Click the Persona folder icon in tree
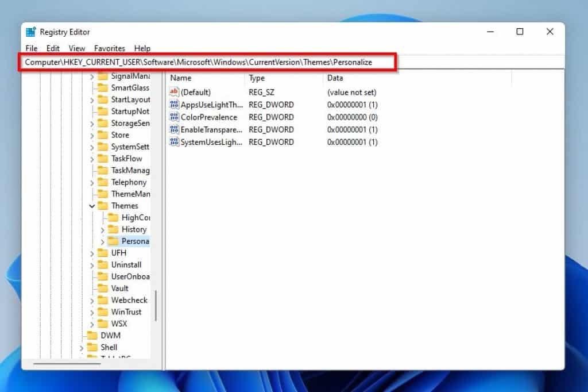The width and height of the screenshot is (588, 392). click(113, 241)
